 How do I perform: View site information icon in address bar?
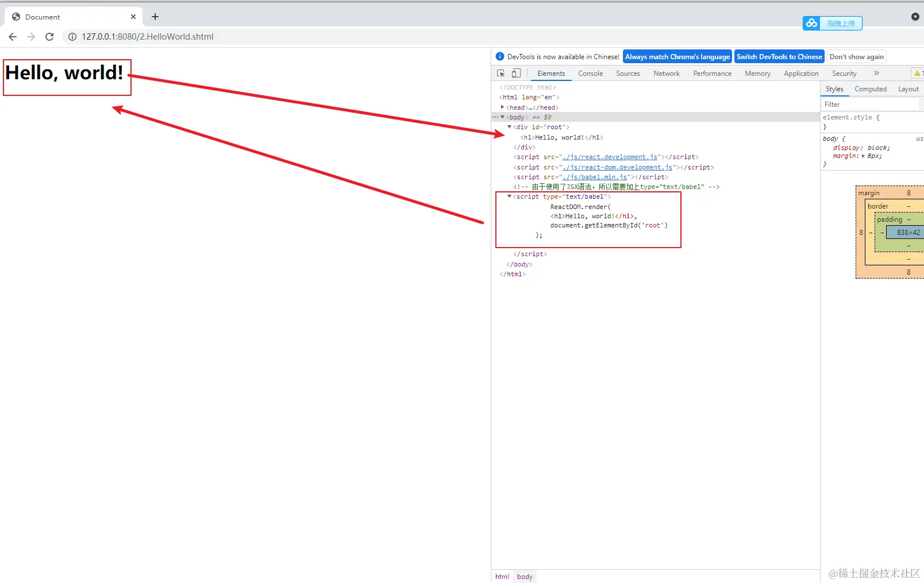click(x=72, y=37)
